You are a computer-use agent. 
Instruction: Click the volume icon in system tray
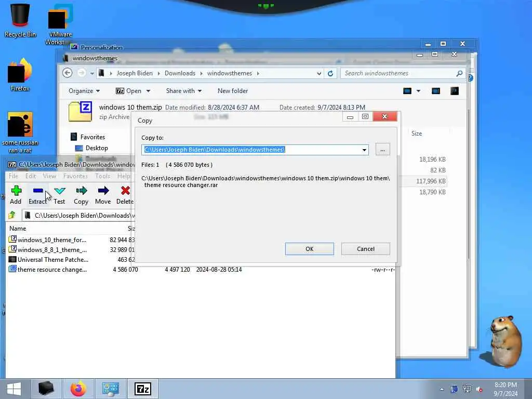(480, 390)
